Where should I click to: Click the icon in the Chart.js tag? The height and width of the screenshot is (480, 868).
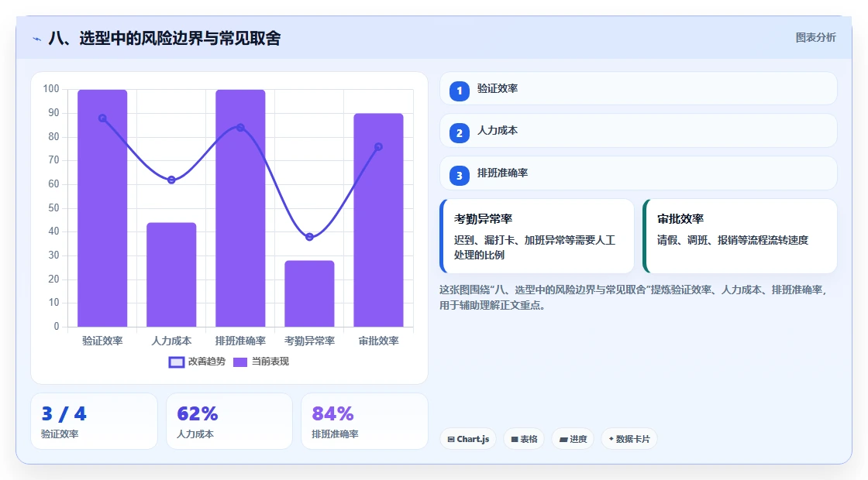(x=450, y=439)
